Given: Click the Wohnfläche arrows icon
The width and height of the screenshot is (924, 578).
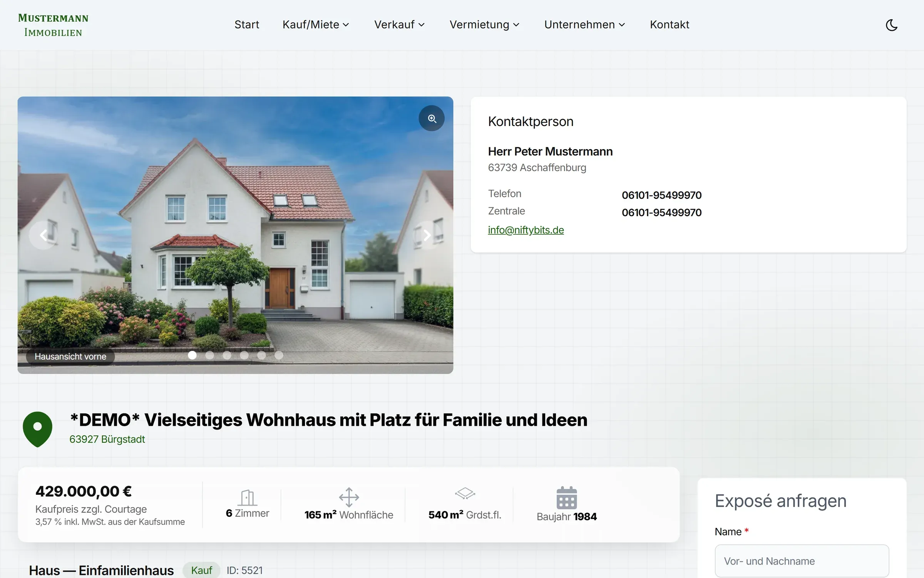Looking at the screenshot, I should click(349, 497).
